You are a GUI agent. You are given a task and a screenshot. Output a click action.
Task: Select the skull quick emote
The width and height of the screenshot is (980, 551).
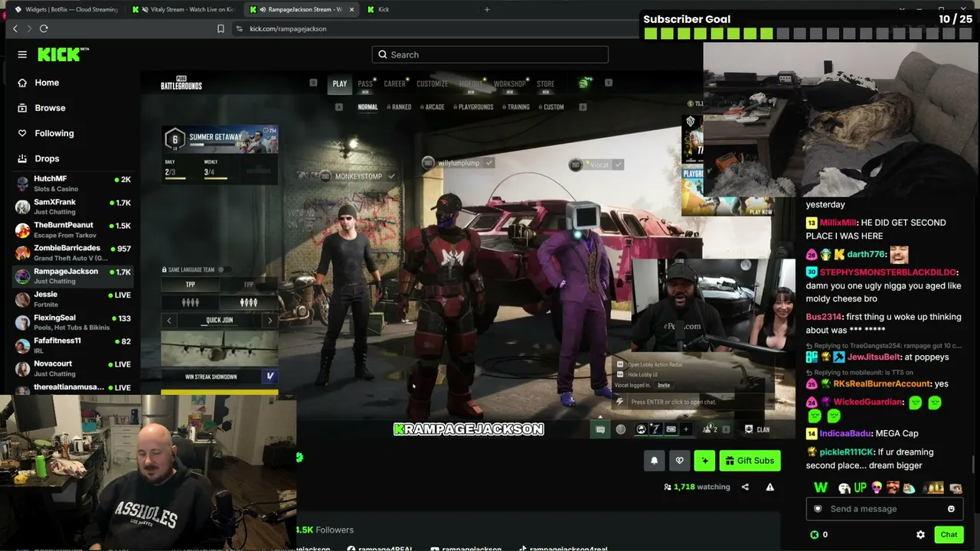coord(877,487)
